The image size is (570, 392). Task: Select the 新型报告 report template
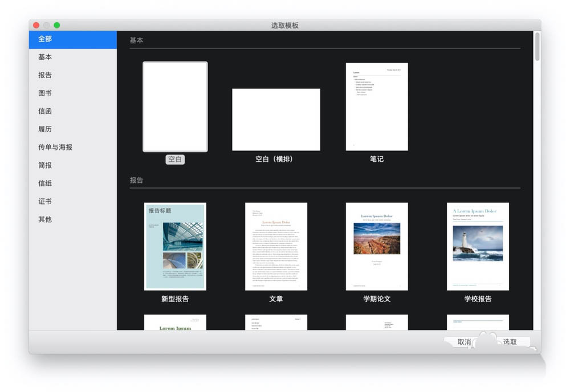175,246
